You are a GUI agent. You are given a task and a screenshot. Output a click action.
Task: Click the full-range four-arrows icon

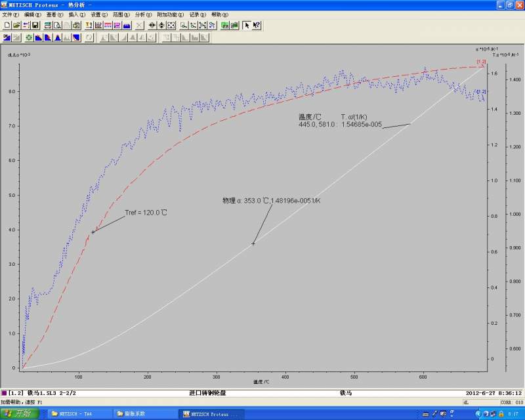[x=171, y=25]
